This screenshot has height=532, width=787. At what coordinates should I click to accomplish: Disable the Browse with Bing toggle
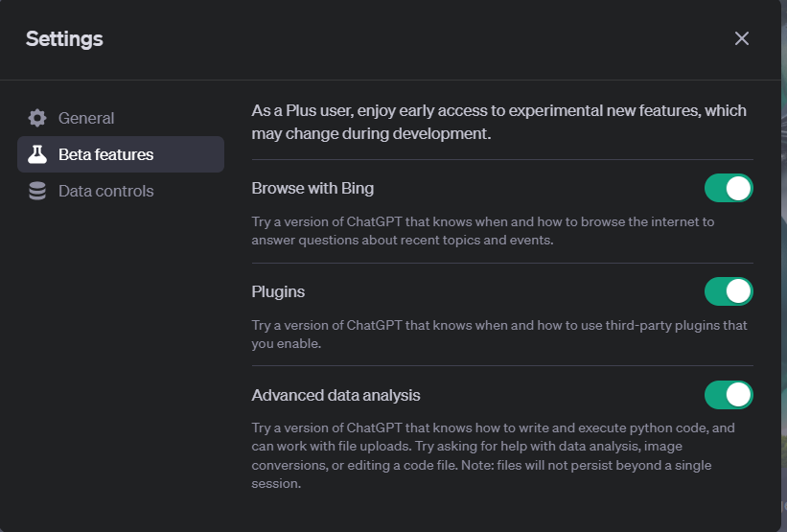(x=729, y=188)
